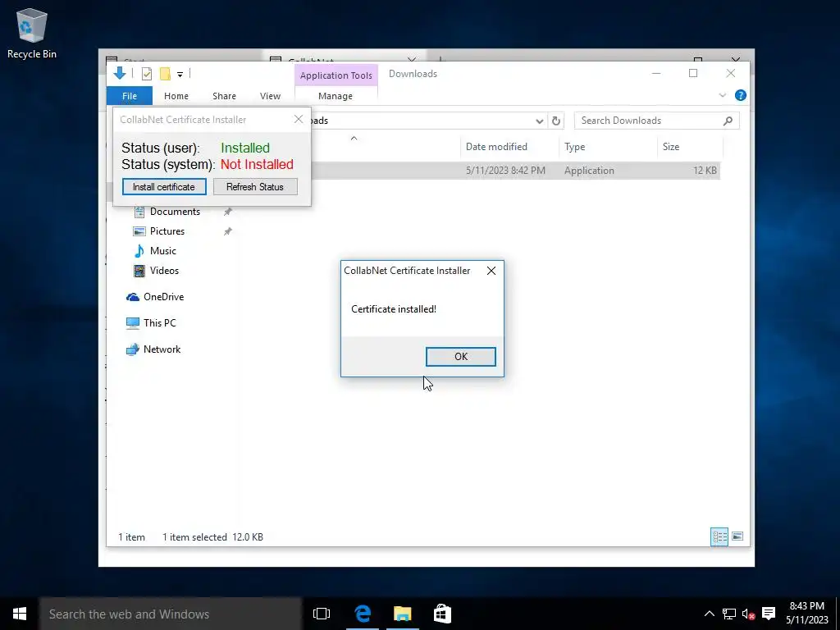Image resolution: width=840 pixels, height=630 pixels.
Task: Open Music in the navigation pane
Action: [x=163, y=251]
